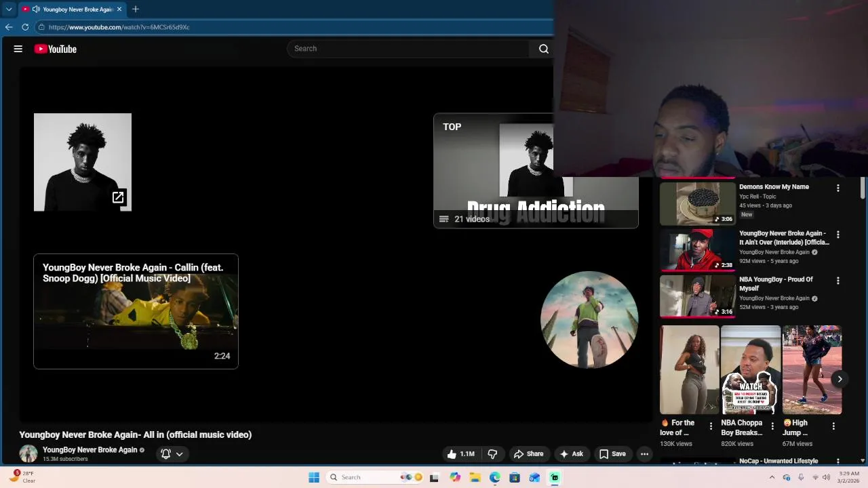This screenshot has width=868, height=488.
Task: Go to the YouTube home logo
Action: coord(55,49)
